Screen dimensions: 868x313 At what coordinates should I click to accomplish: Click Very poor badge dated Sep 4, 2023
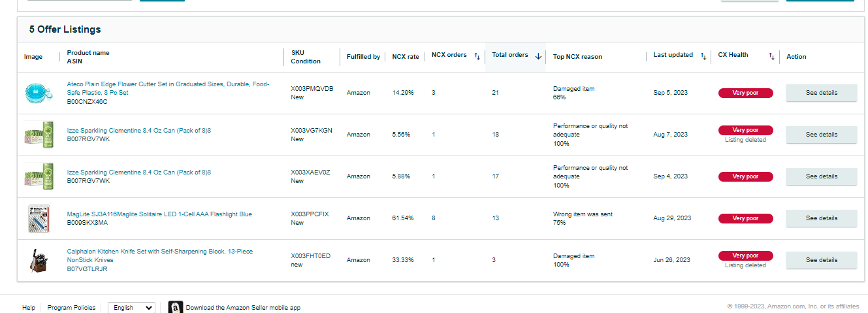coord(745,176)
